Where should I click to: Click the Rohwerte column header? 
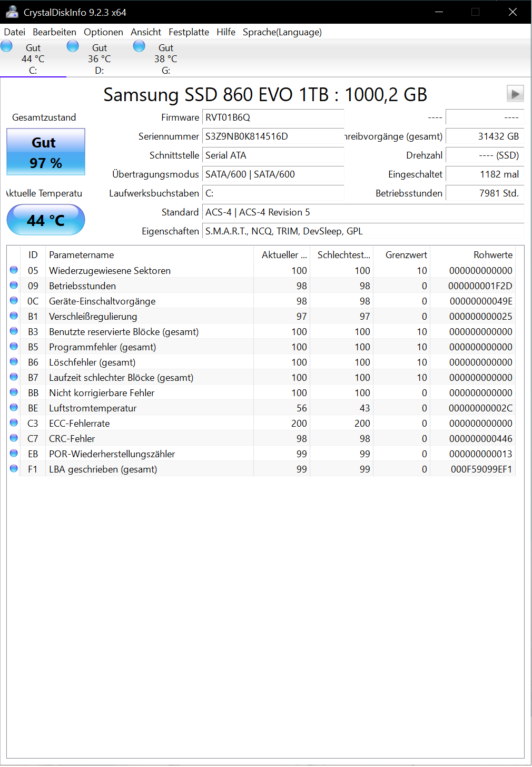tap(472, 254)
